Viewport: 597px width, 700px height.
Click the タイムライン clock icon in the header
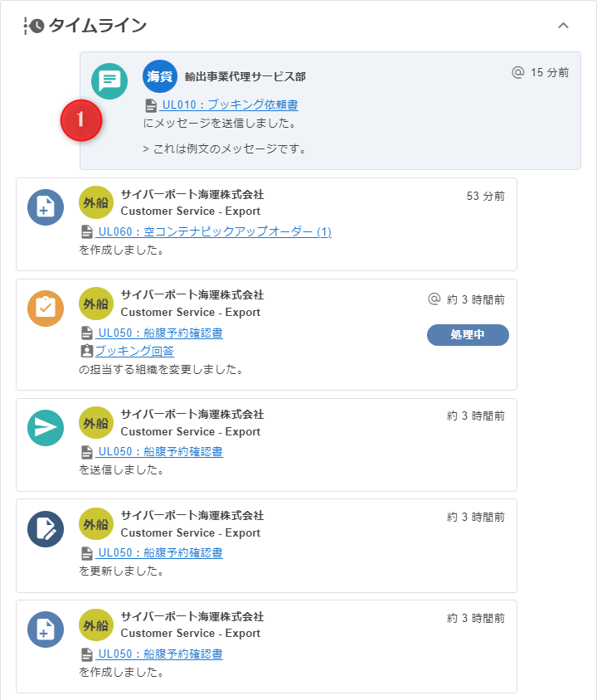tap(36, 27)
